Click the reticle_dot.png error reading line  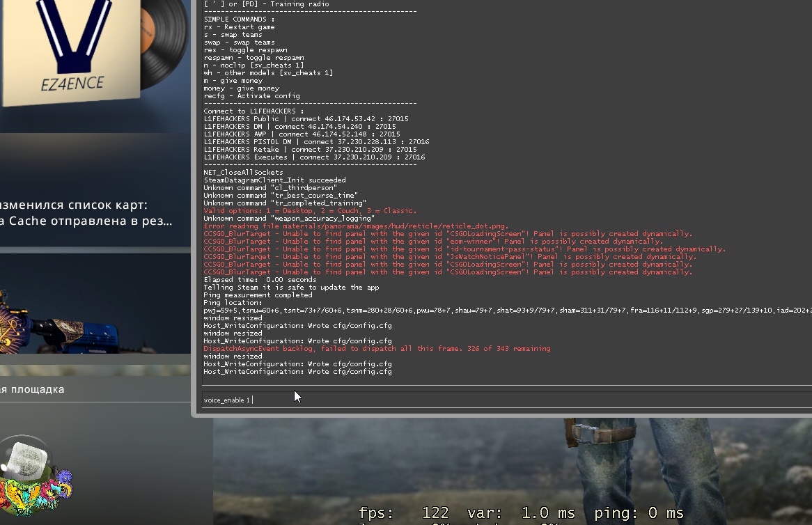pyautogui.click(x=355, y=226)
